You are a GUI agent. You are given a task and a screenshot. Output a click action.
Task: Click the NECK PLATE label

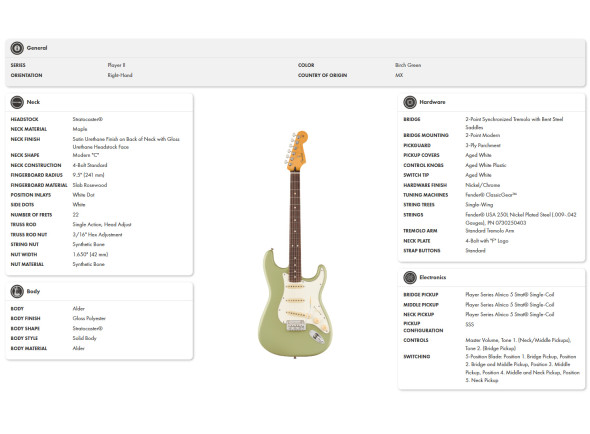click(417, 241)
